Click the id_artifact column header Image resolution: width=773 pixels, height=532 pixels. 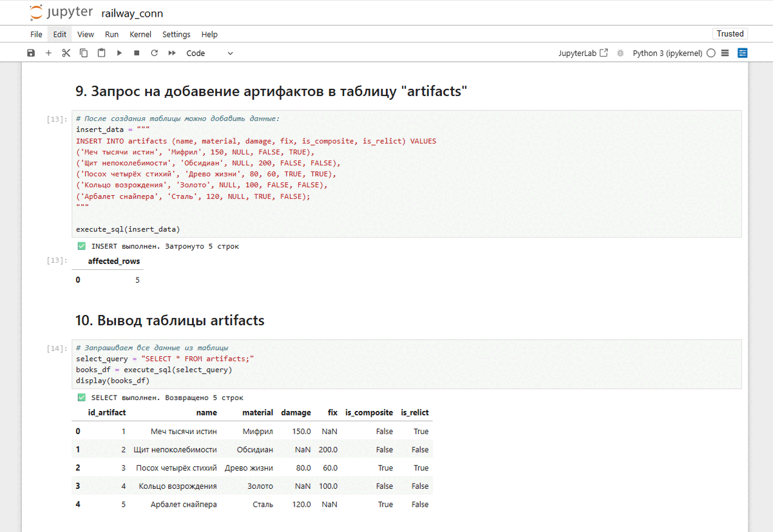point(107,413)
